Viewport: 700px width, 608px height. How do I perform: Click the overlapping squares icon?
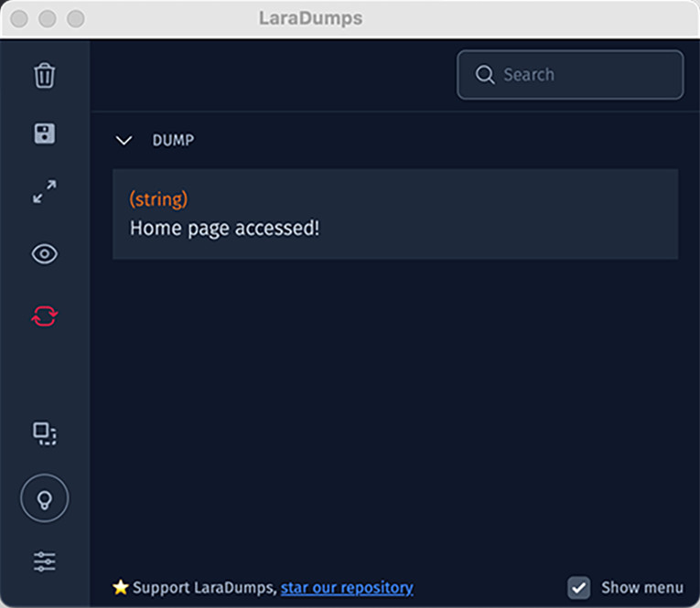point(45,433)
